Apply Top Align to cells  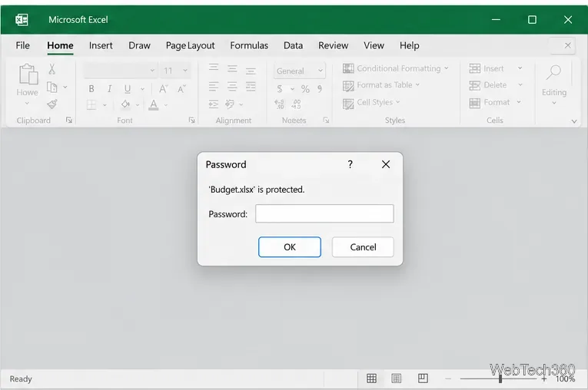click(214, 68)
